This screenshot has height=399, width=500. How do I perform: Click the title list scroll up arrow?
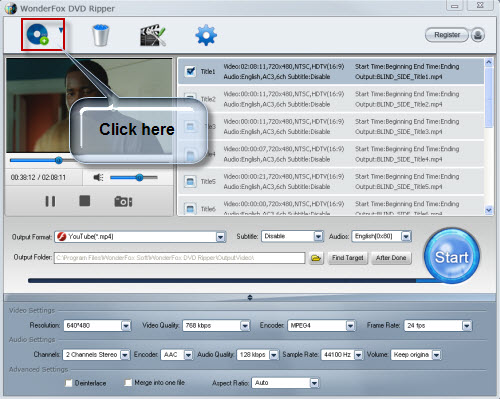click(489, 62)
